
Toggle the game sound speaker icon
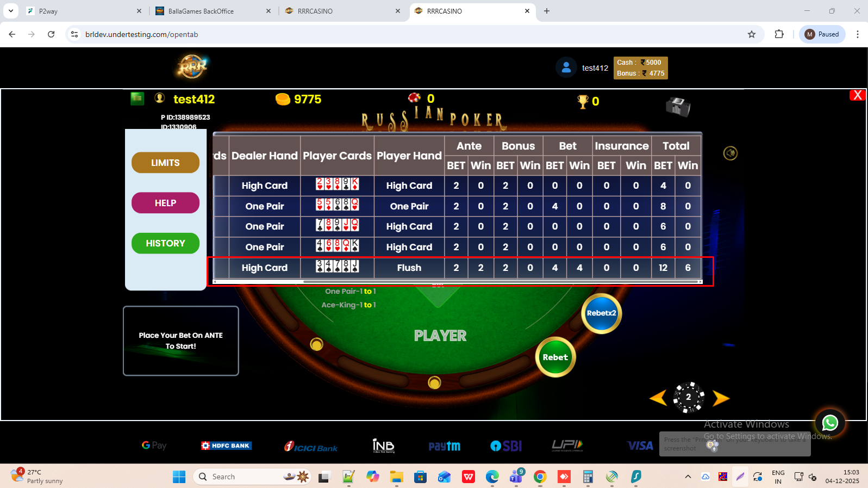730,153
